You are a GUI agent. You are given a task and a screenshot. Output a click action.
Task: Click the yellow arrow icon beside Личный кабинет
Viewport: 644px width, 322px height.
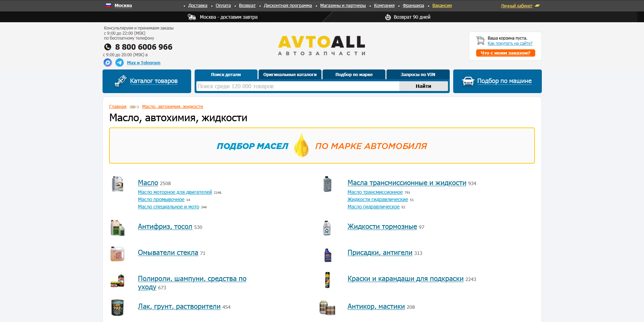pyautogui.click(x=537, y=6)
